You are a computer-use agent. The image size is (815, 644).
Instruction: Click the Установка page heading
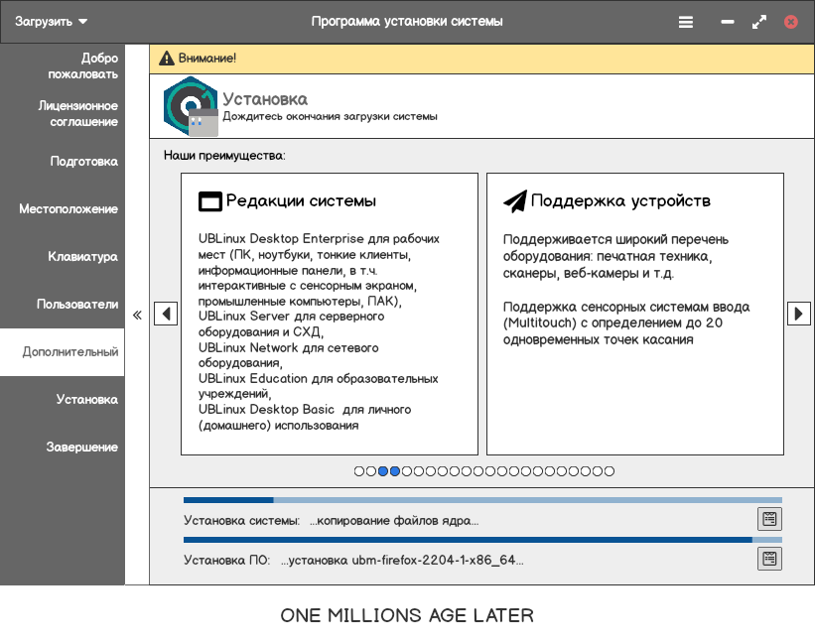tap(265, 99)
